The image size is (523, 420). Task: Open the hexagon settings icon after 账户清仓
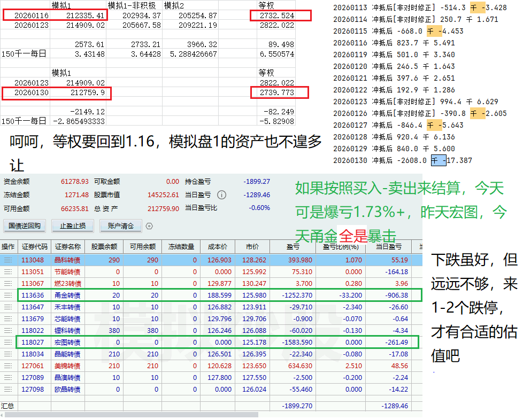pos(149,227)
